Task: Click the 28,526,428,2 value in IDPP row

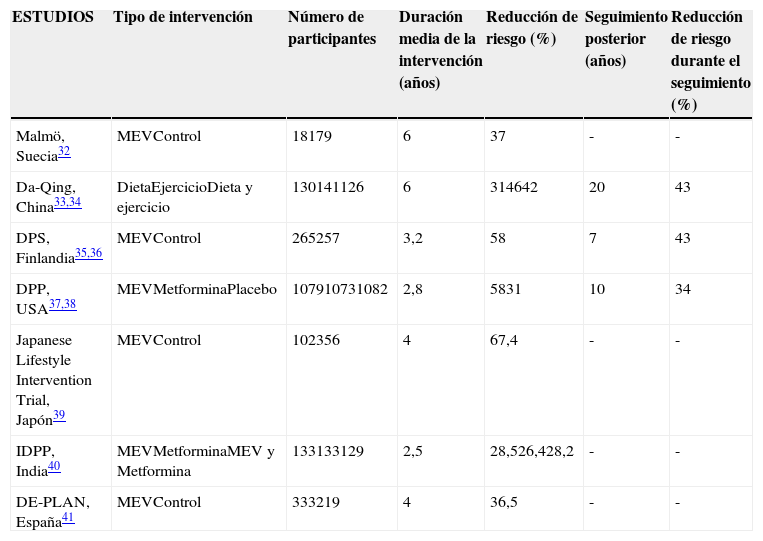Action: point(532,451)
